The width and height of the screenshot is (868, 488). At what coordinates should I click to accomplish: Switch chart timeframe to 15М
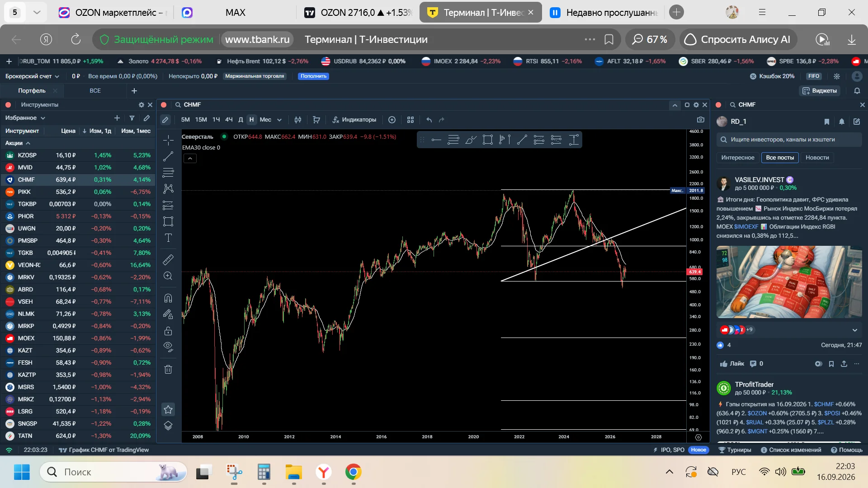click(x=201, y=120)
